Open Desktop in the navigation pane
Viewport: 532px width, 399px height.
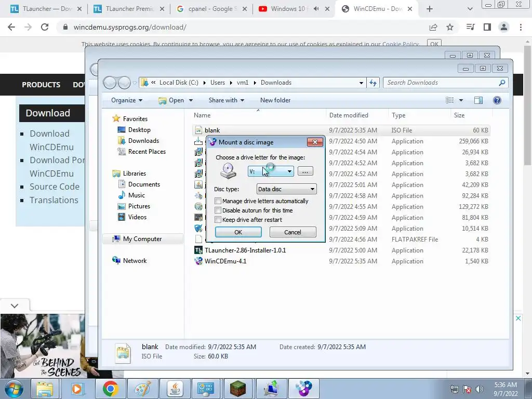(x=139, y=129)
